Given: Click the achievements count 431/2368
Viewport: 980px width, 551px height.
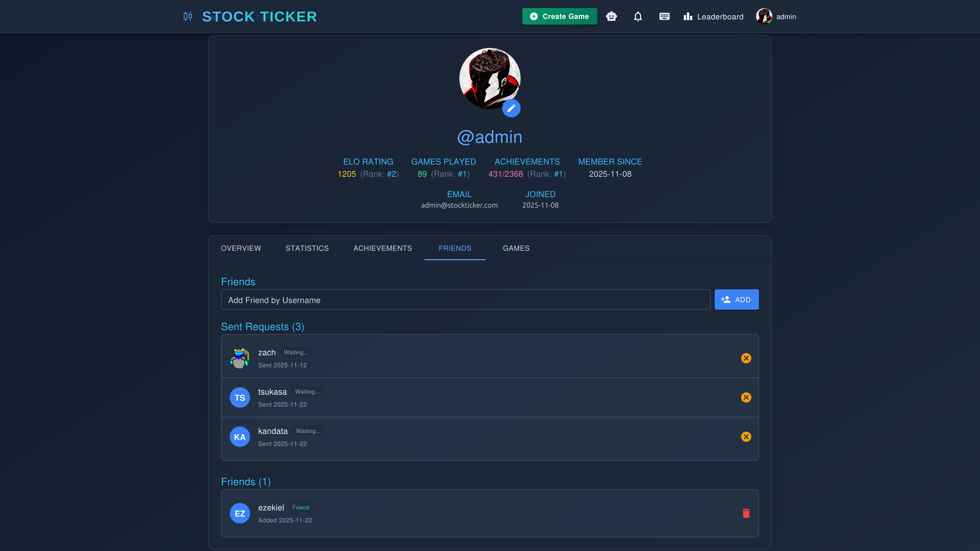Looking at the screenshot, I should [x=506, y=174].
